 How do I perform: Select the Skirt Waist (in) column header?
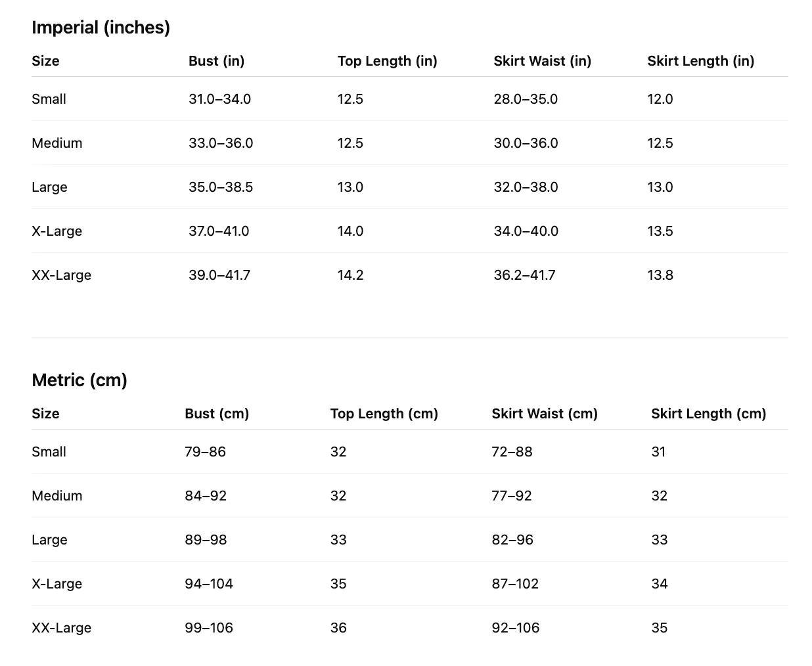click(x=542, y=61)
